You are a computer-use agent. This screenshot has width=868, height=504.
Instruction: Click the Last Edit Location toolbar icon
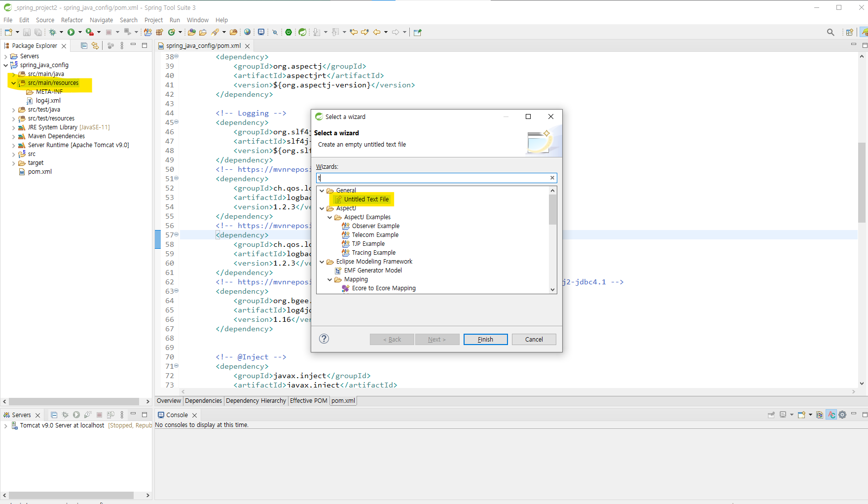(x=354, y=32)
